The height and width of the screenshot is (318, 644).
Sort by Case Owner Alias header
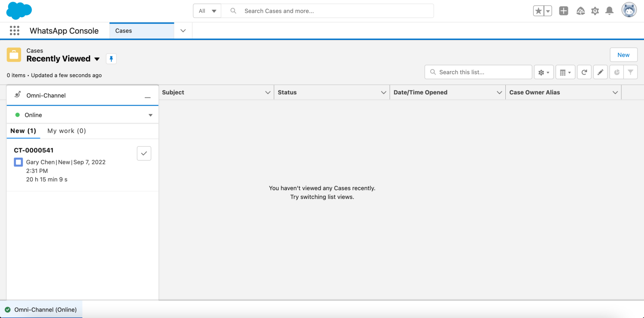(x=535, y=92)
